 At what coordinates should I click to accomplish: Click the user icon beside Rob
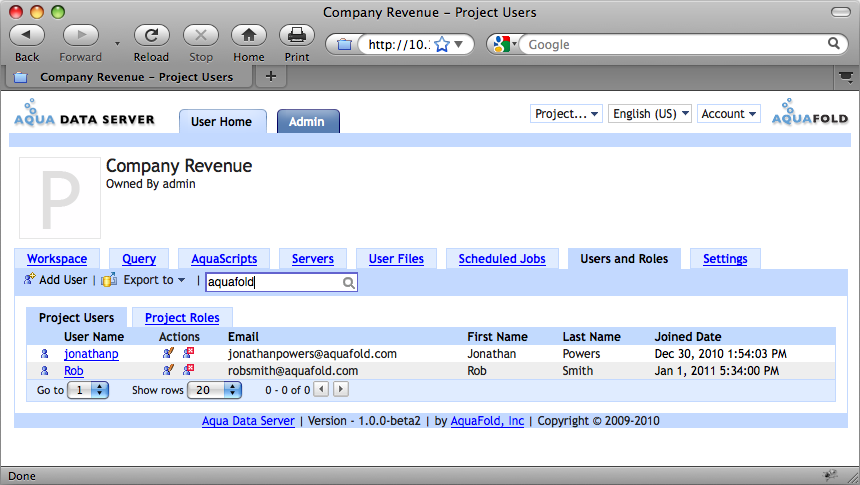click(44, 371)
